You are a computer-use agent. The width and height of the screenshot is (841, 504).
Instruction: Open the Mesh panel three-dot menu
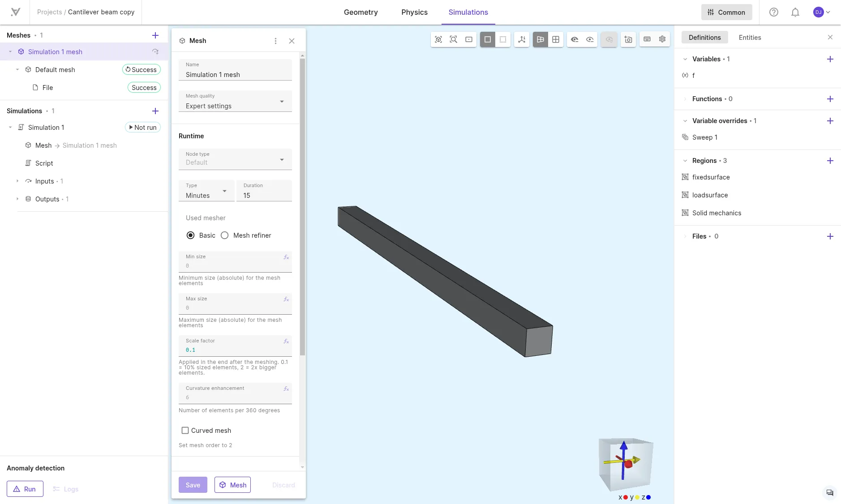(275, 41)
